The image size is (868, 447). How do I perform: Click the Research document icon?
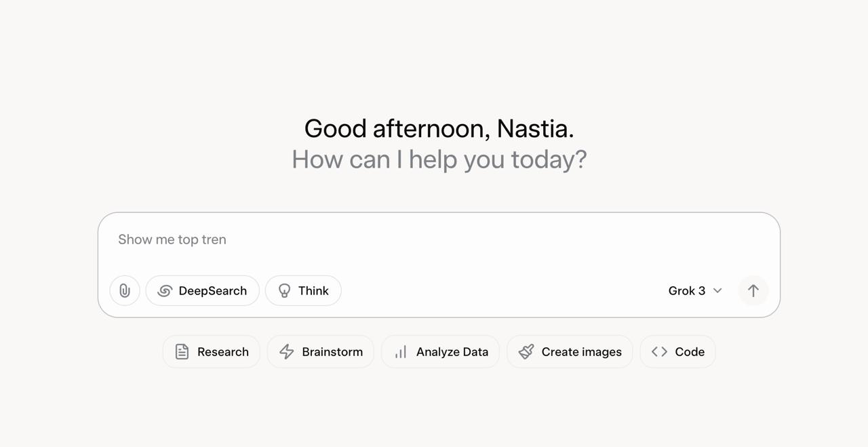pos(182,352)
